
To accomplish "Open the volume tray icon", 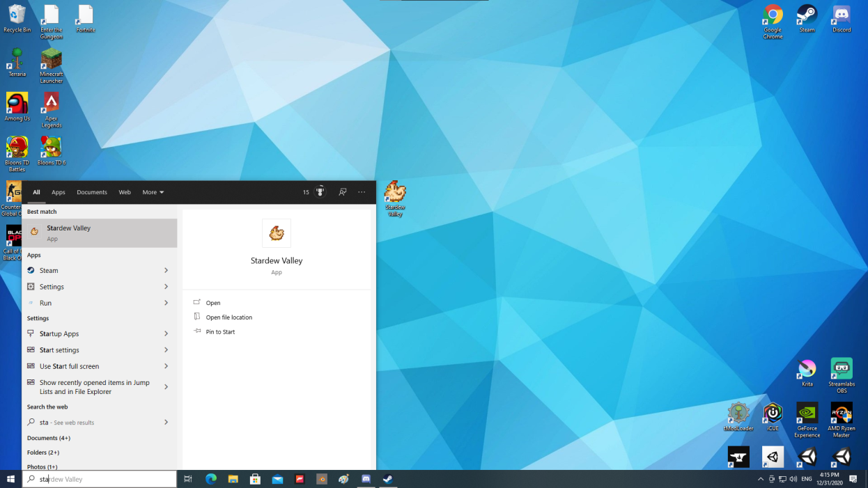I will tap(793, 479).
